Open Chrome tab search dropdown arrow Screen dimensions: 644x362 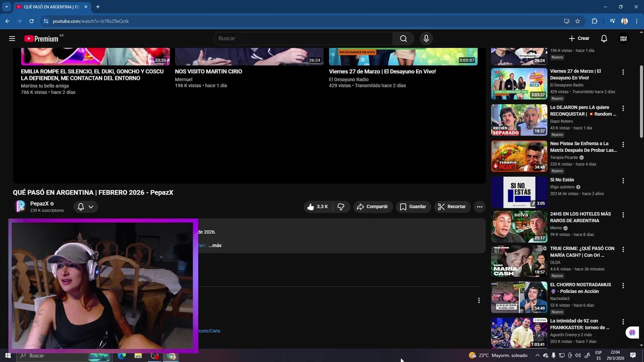pyautogui.click(x=7, y=7)
